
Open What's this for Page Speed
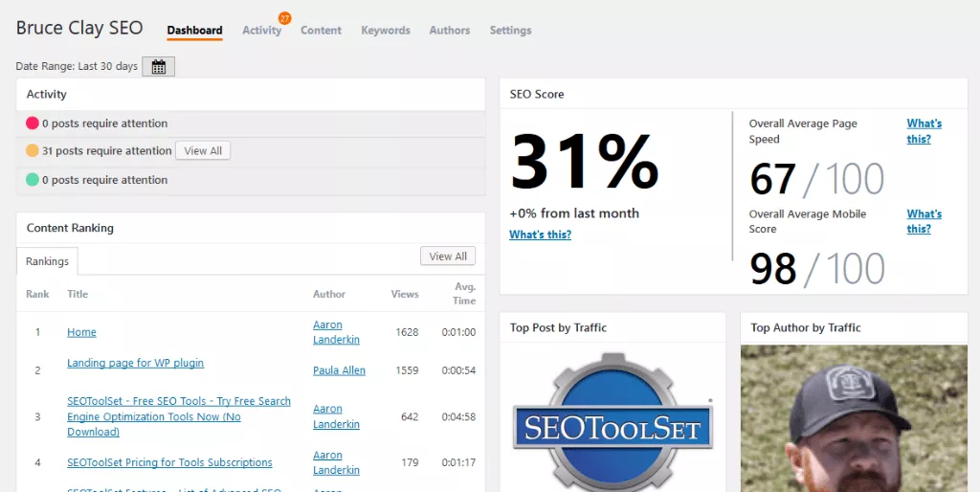(x=924, y=131)
